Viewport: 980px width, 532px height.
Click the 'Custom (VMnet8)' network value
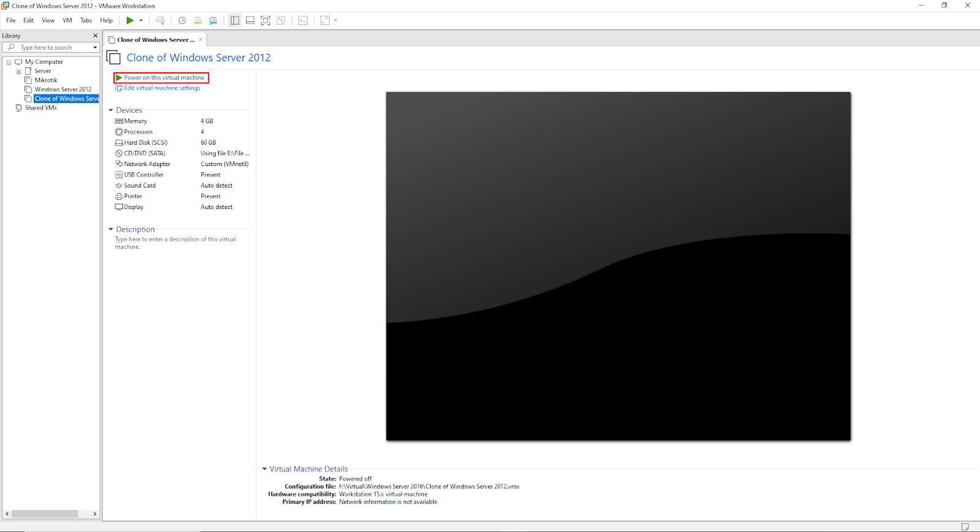225,164
